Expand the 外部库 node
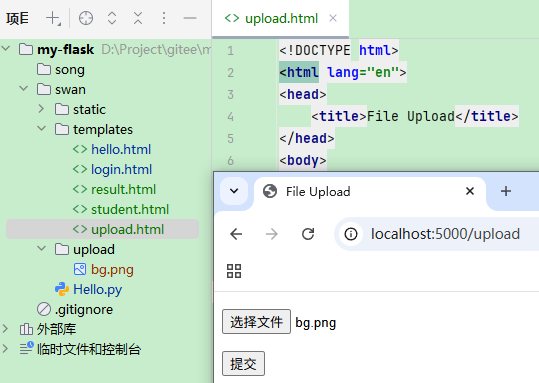This screenshot has height=383, width=539. 5,329
